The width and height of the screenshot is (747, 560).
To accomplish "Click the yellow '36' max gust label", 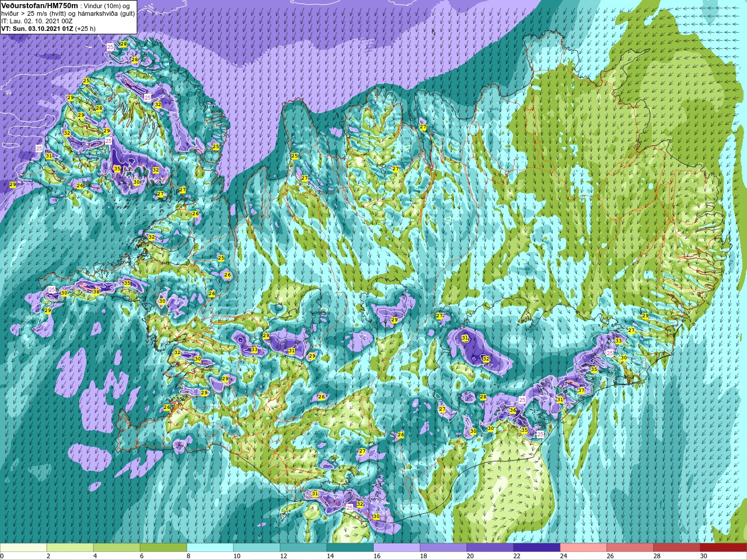I will click(x=513, y=411).
